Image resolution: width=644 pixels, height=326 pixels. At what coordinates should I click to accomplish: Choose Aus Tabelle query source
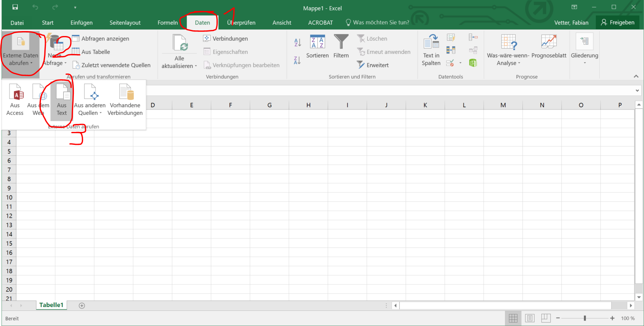pyautogui.click(x=91, y=52)
